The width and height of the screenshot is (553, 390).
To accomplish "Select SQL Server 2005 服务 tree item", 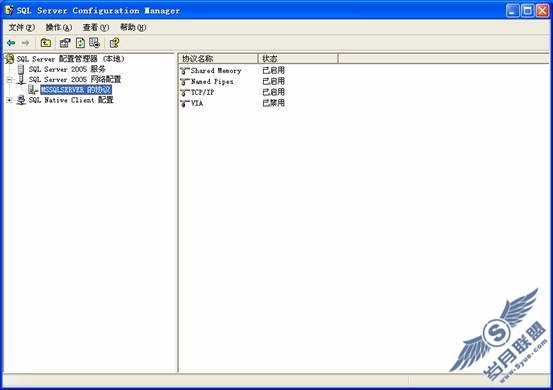I will [67, 69].
